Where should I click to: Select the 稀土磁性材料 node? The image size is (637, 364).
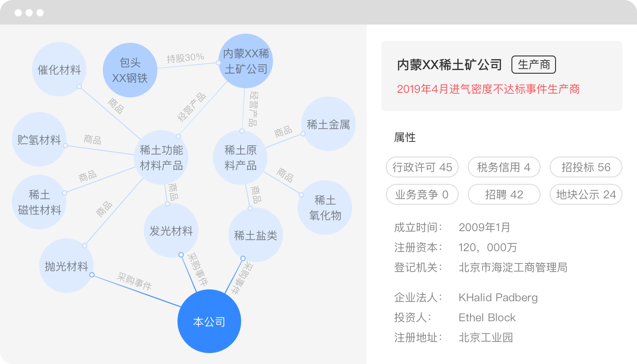pyautogui.click(x=39, y=202)
